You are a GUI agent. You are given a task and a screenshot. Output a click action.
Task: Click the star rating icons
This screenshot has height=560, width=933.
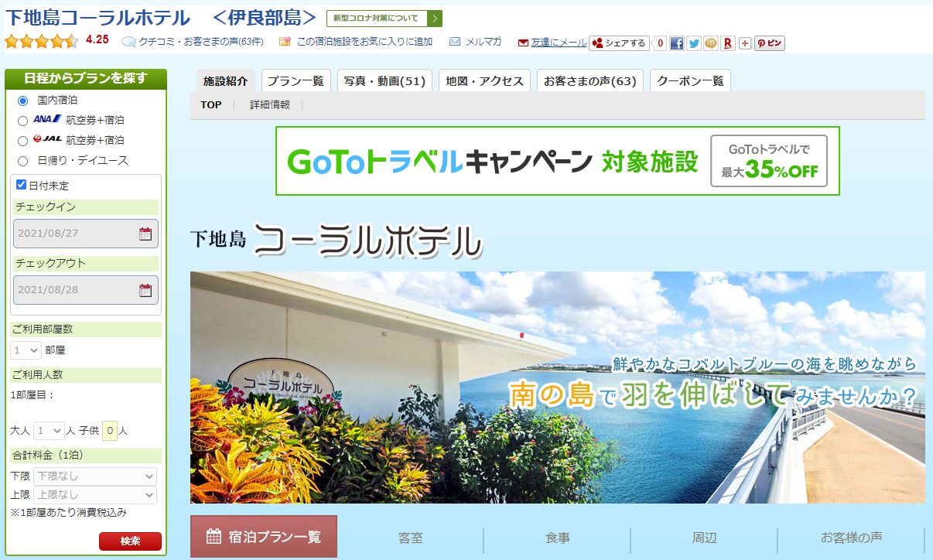[x=42, y=41]
